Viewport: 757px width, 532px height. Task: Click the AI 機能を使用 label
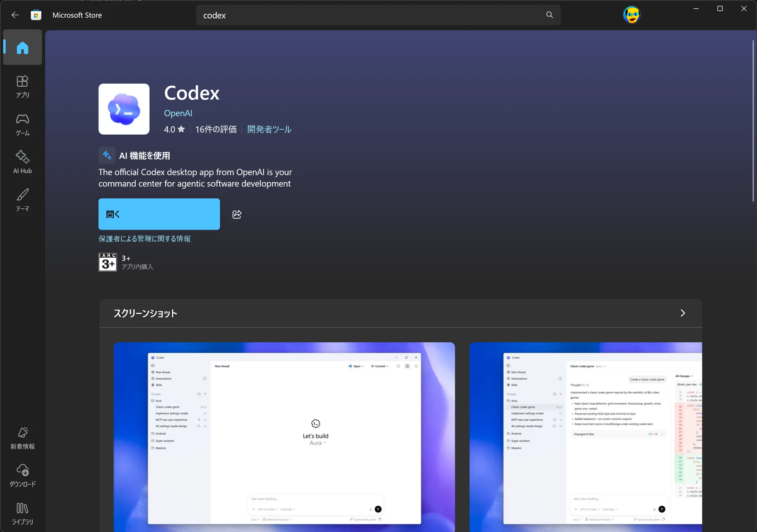[x=145, y=156]
